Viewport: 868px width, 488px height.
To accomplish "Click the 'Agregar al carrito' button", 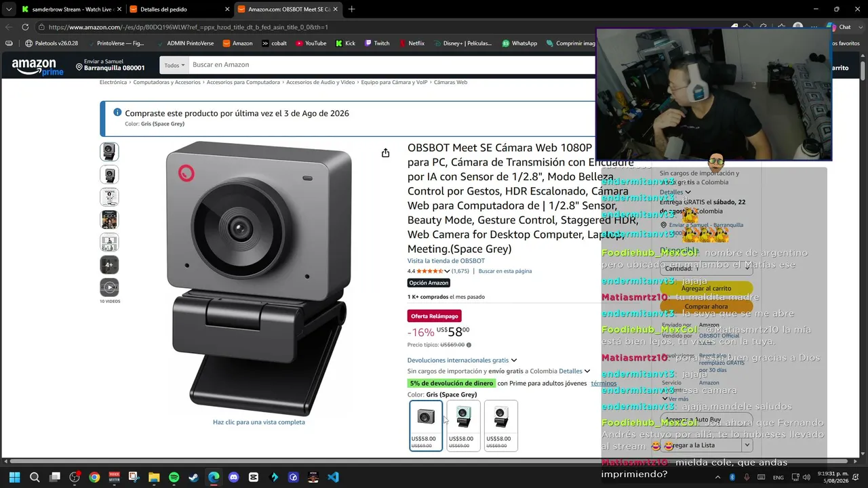I will [x=706, y=289].
